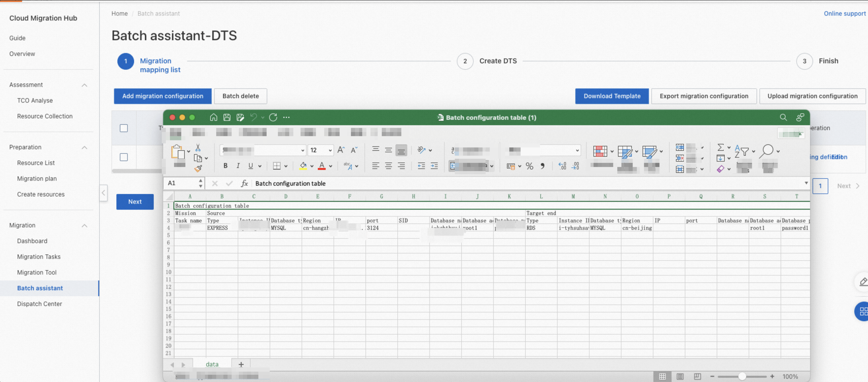Collapse the Migration section

(85, 225)
